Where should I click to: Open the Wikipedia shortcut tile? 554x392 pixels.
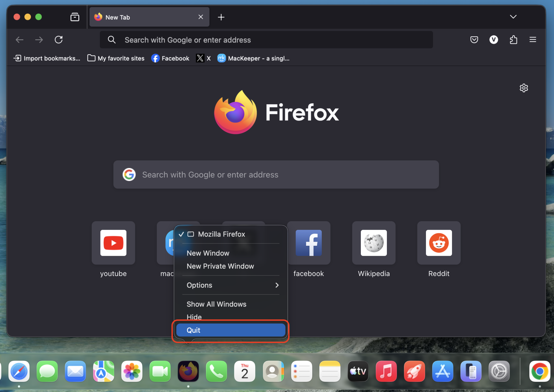[x=373, y=243]
